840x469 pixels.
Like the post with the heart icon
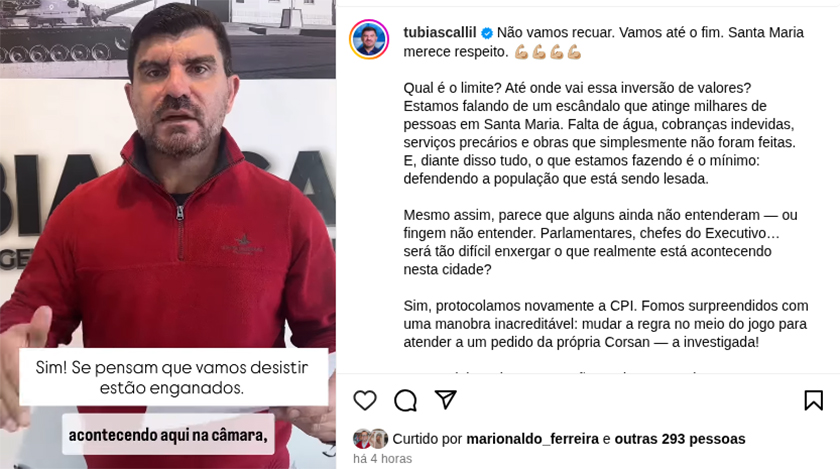coord(365,400)
